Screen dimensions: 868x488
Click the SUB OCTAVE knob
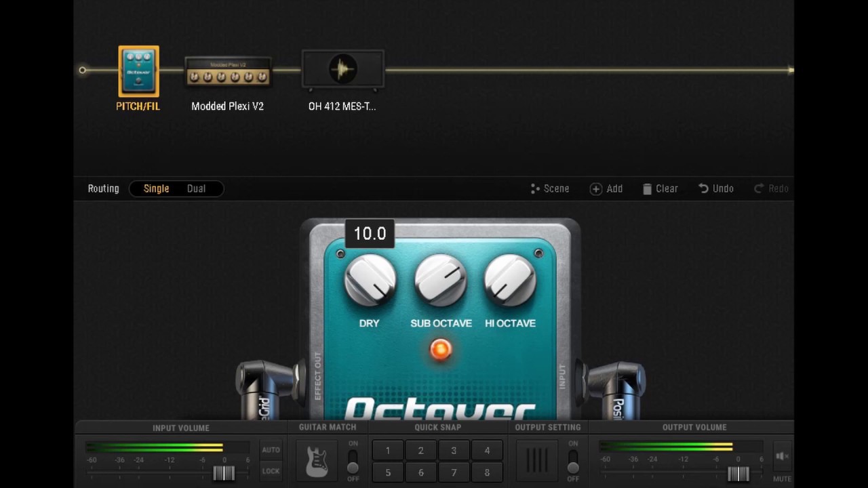[x=441, y=280]
